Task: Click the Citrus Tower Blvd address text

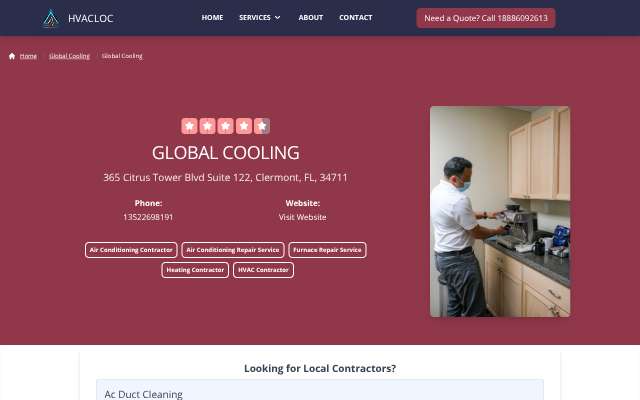Action: pyautogui.click(x=225, y=178)
